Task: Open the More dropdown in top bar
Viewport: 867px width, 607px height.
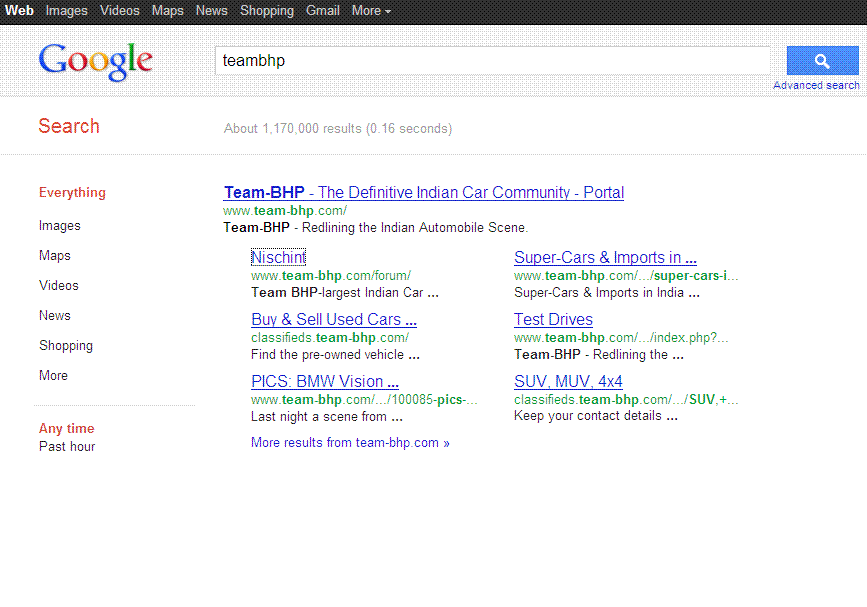Action: (x=371, y=11)
